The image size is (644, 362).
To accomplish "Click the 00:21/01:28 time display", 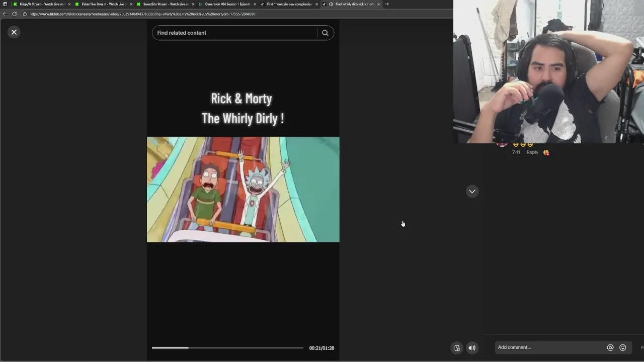I will [x=321, y=348].
